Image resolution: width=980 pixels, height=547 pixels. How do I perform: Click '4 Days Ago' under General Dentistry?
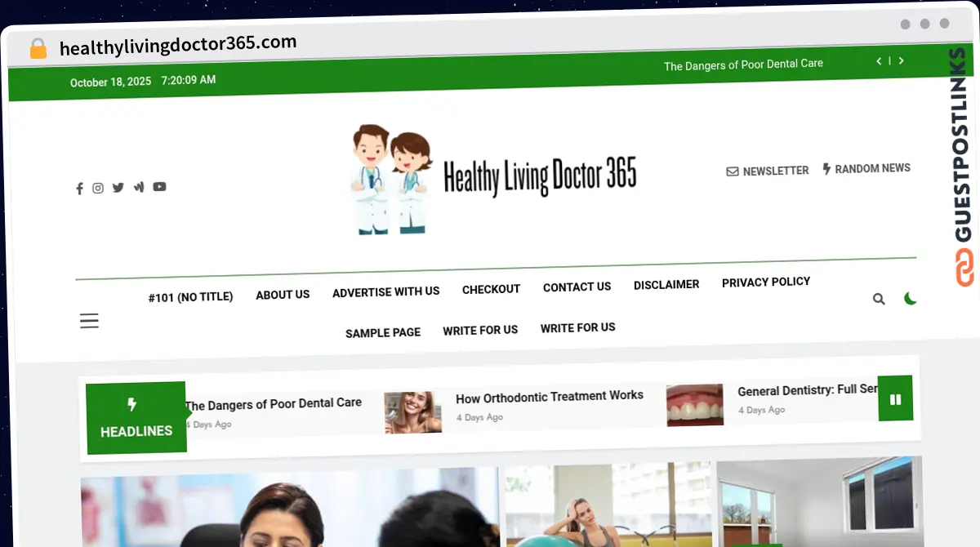tap(762, 410)
